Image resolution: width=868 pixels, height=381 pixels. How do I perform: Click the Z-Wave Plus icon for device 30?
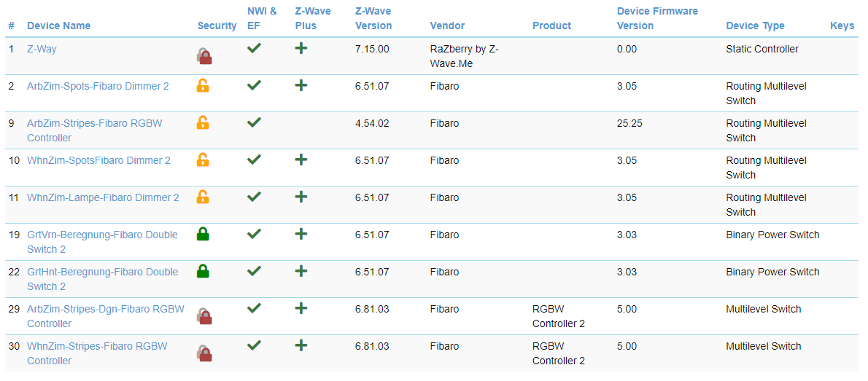[x=301, y=345]
